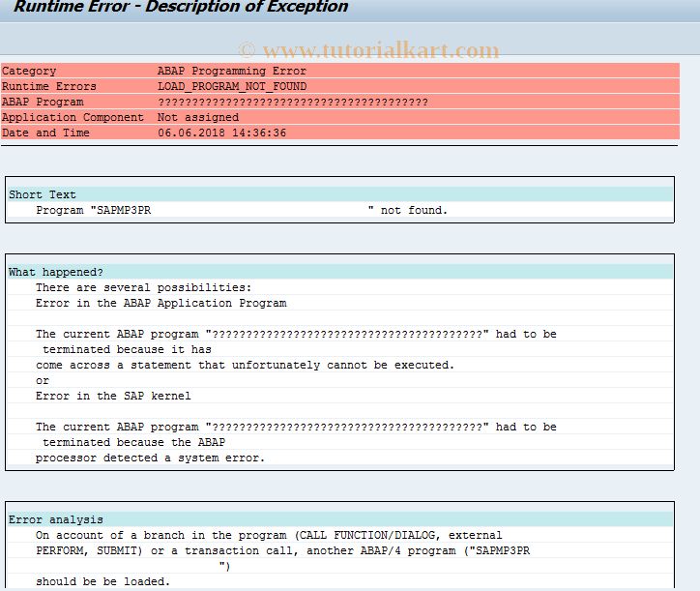Viewport: 700px width, 591px height.
Task: Select the 'ABAP Programming Error' value
Action: pos(232,71)
